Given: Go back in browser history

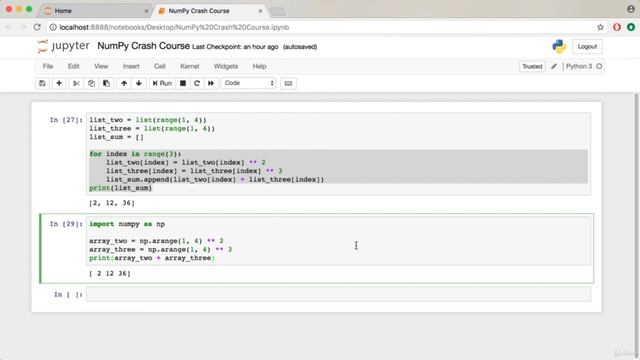Looking at the screenshot, I should click(x=9, y=27).
